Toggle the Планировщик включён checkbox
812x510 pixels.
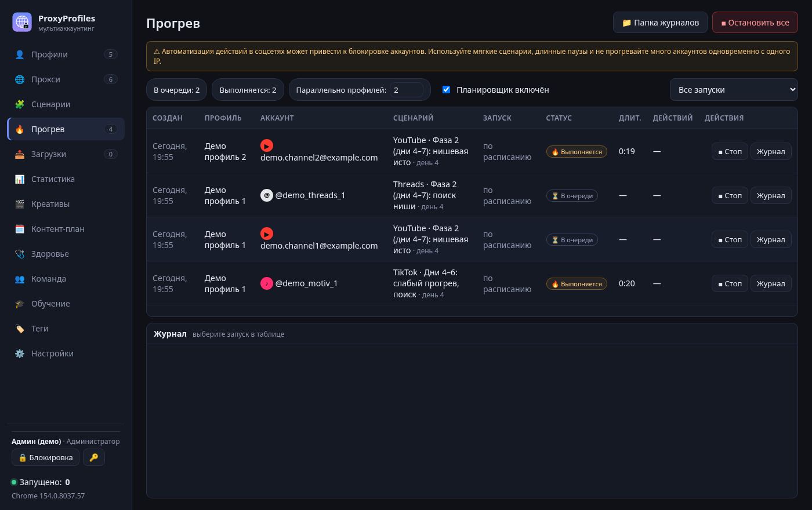(x=446, y=89)
